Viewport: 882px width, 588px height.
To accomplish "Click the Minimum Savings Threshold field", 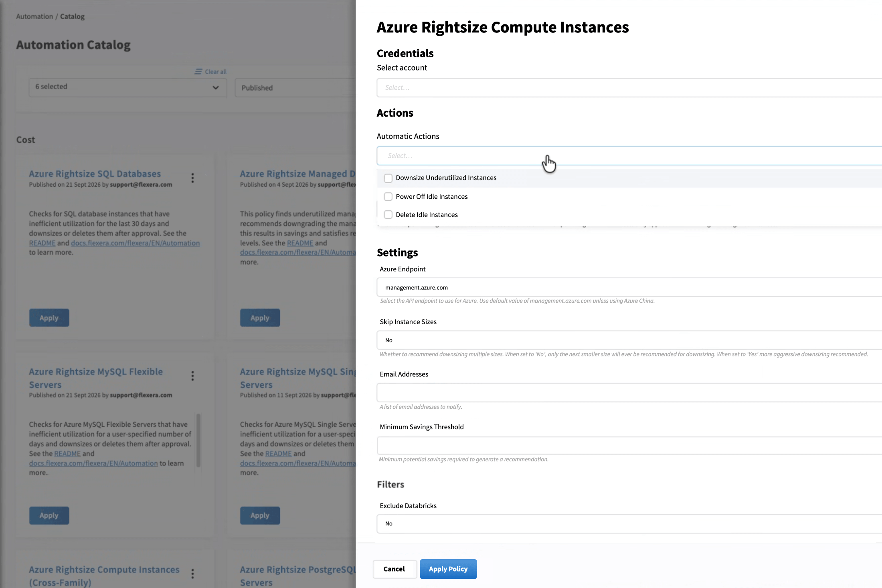I will point(629,445).
